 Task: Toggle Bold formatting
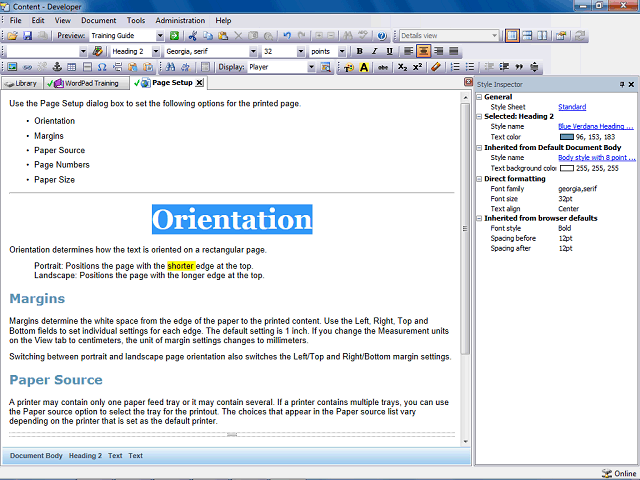tap(360, 51)
